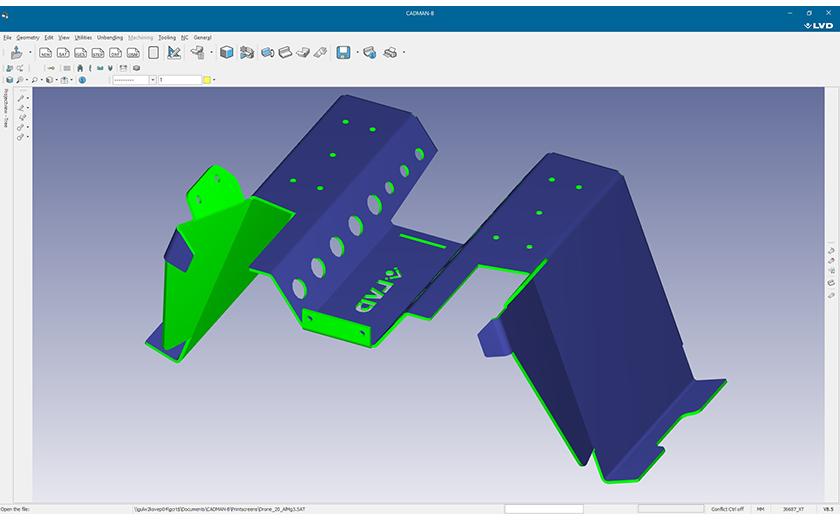This screenshot has height=520, width=840.
Task: Click the blank sheet icon
Action: 153,52
